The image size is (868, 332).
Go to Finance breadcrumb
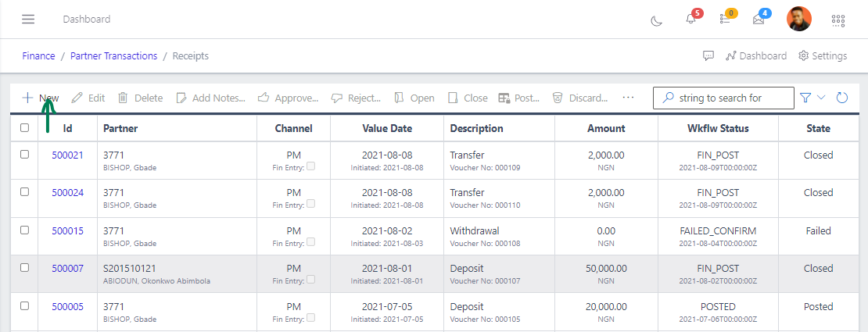coord(39,56)
